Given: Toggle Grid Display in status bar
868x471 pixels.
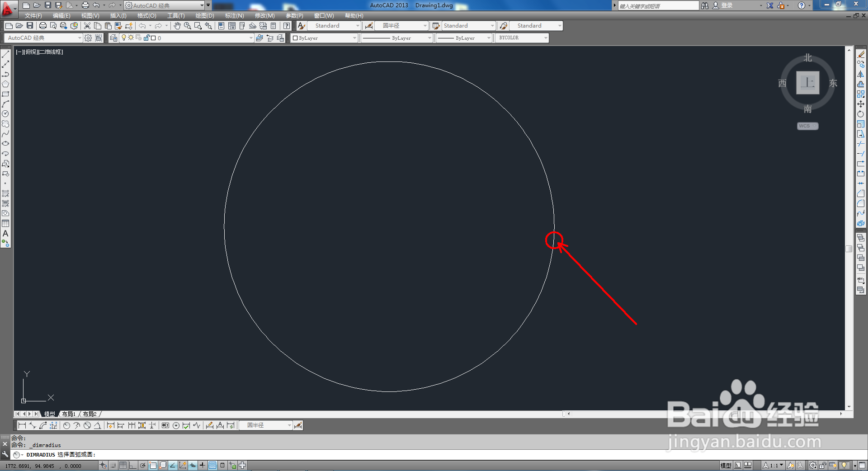Looking at the screenshot, I should point(123,465).
